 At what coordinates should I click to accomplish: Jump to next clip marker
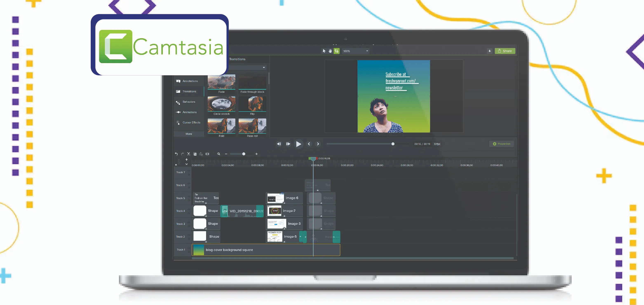(318, 144)
